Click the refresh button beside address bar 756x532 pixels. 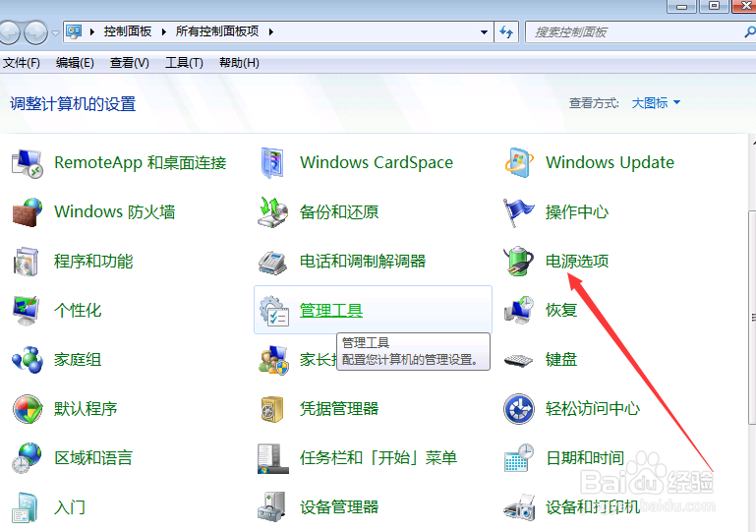506,32
